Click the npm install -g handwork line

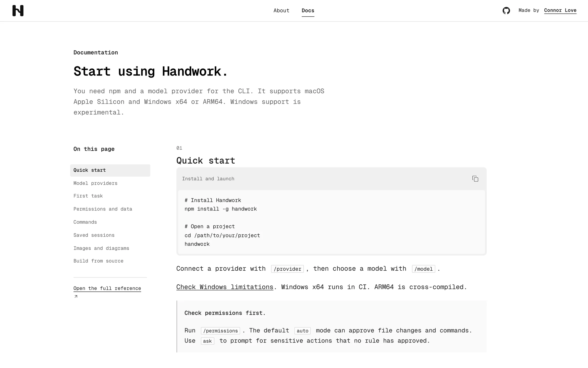220,209
